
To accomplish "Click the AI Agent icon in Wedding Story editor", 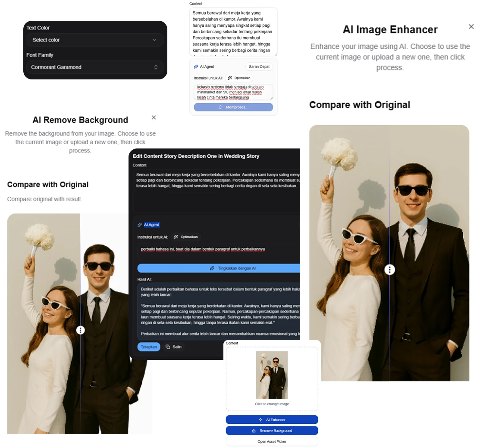I will 140,225.
